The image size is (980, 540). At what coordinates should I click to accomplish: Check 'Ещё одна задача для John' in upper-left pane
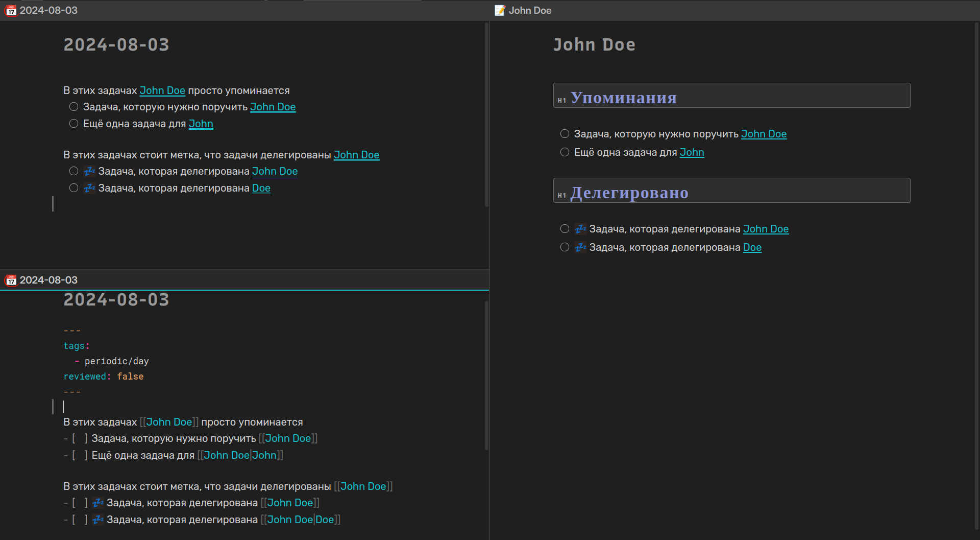(x=74, y=124)
